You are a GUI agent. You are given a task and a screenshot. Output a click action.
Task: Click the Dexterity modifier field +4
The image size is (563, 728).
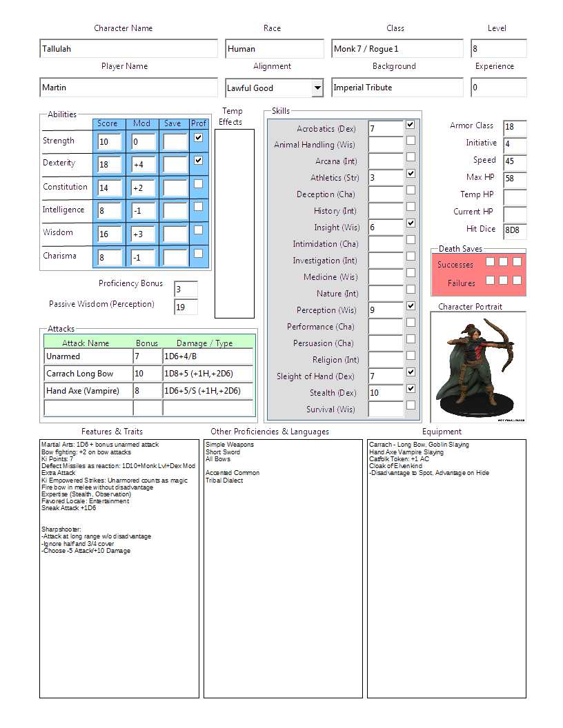tap(144, 164)
